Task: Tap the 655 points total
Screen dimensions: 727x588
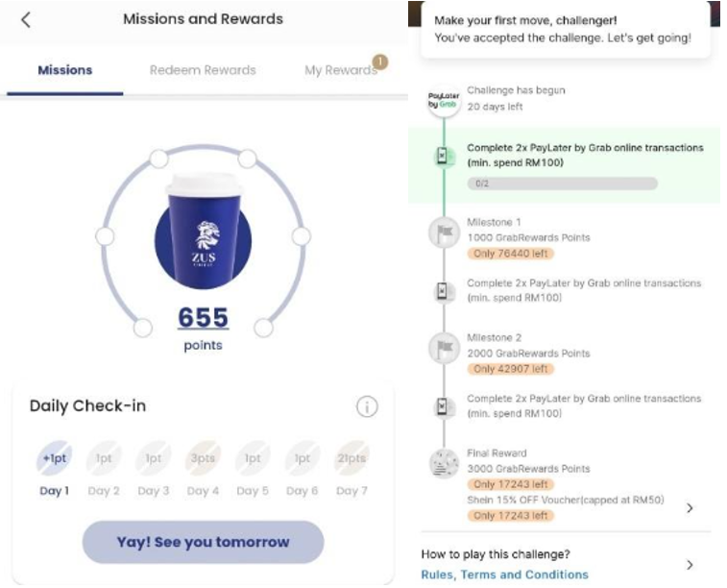Action: point(203,318)
